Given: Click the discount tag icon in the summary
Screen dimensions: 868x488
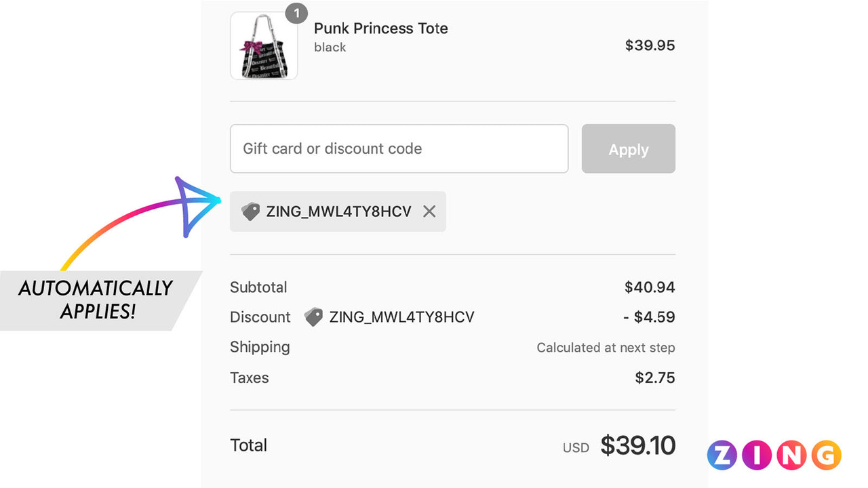Looking at the screenshot, I should point(313,317).
